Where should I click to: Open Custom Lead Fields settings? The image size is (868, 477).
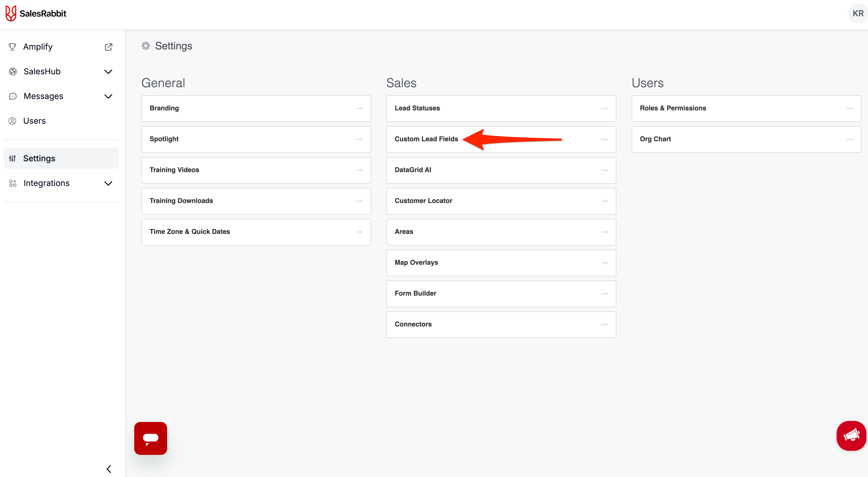point(426,139)
